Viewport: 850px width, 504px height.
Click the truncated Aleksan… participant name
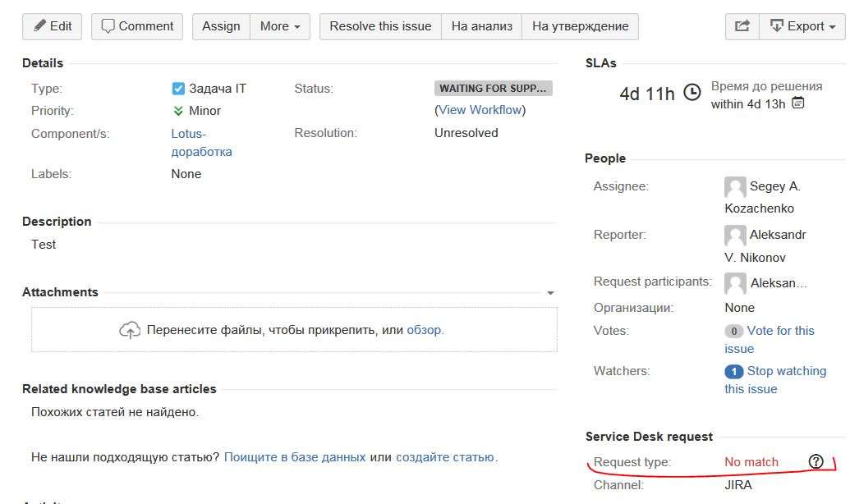[x=779, y=283]
